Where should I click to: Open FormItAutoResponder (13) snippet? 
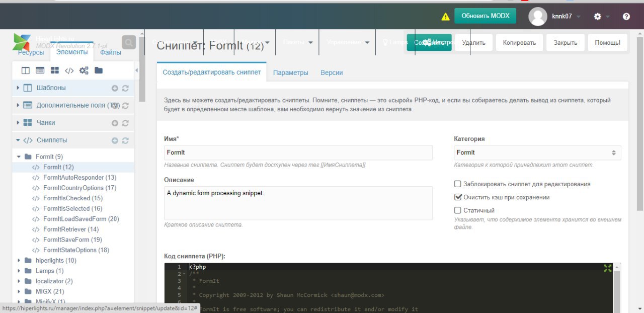click(79, 178)
